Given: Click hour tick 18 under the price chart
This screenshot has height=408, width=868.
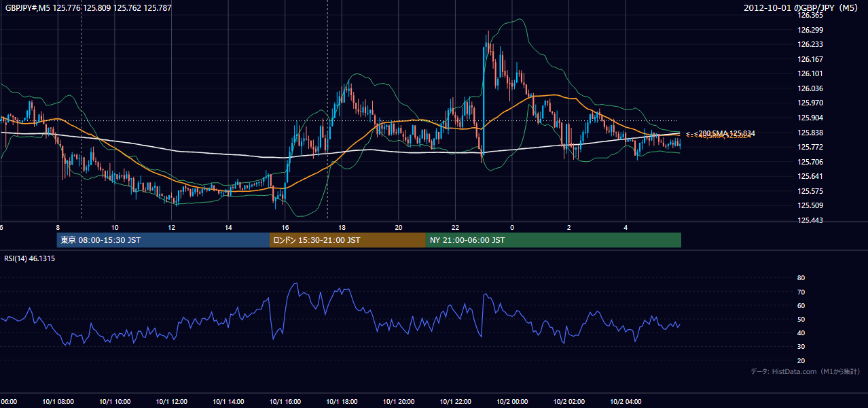Looking at the screenshot, I should (x=342, y=228).
